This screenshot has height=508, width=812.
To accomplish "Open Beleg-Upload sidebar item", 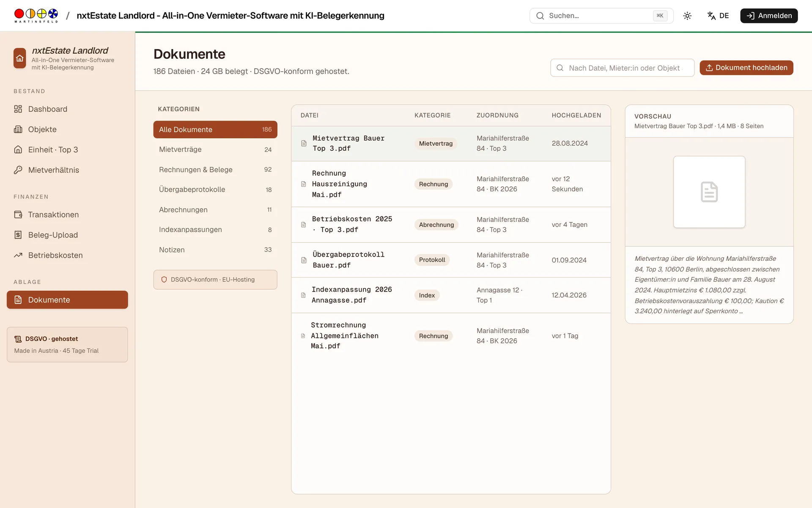I will tap(67, 235).
